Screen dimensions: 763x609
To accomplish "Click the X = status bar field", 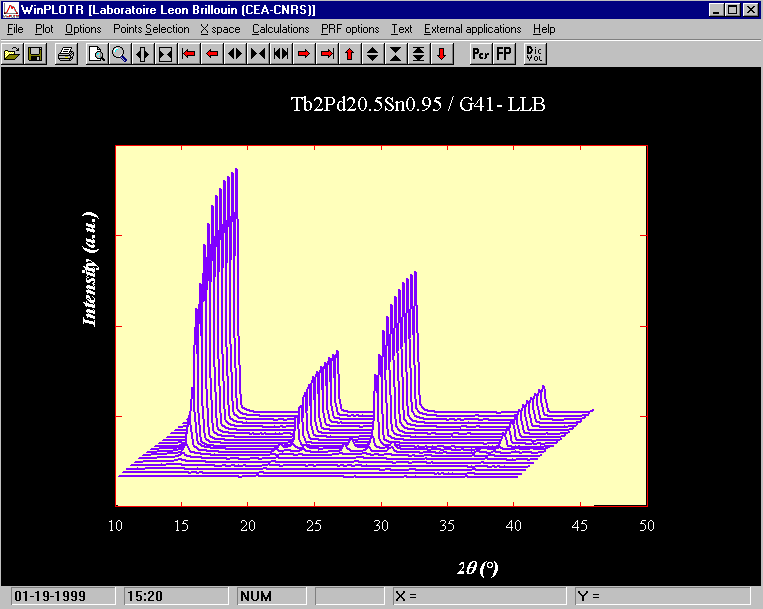I will point(480,596).
